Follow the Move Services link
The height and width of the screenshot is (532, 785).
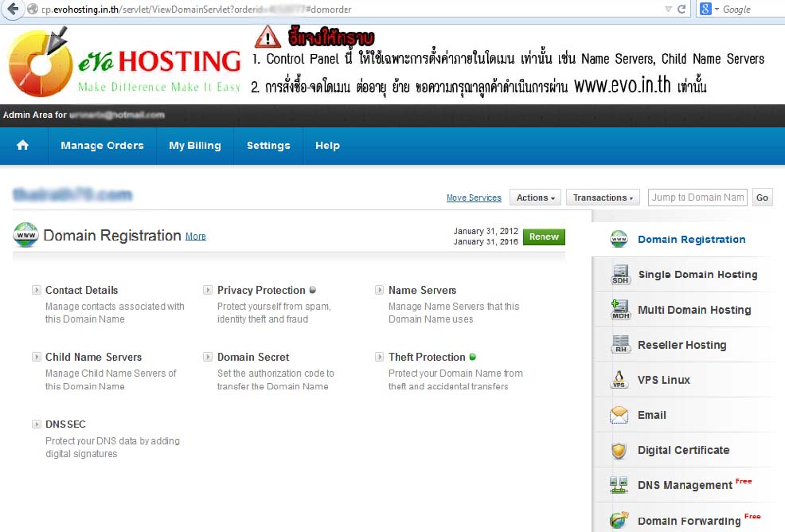474,198
